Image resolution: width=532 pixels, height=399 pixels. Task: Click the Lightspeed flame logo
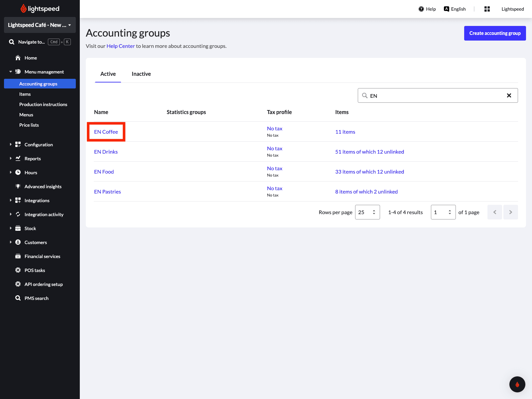pyautogui.click(x=24, y=9)
